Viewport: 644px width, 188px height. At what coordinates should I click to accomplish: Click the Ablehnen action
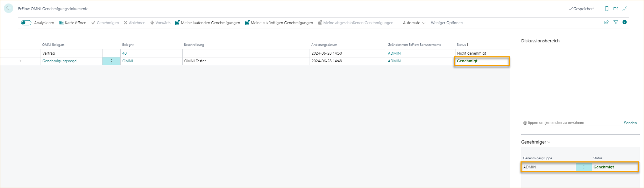point(134,23)
